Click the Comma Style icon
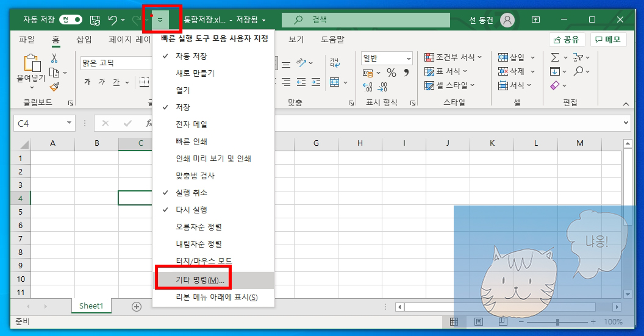644x336 pixels. [406, 73]
